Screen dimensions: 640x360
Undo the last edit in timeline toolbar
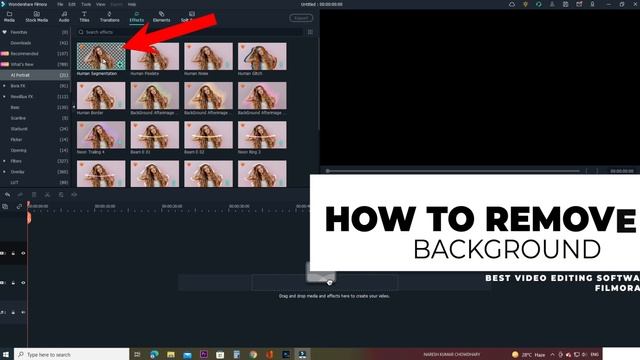coord(7,195)
